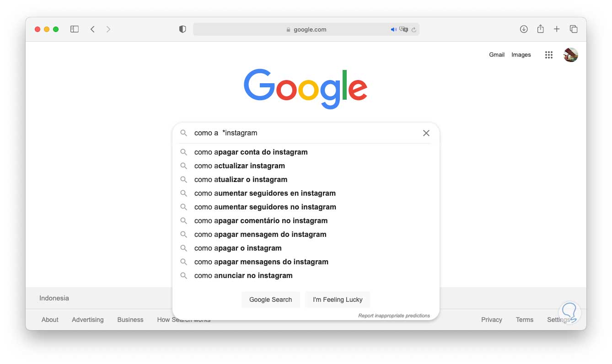Open the Gmail link
Screen dimensions: 612x364
click(x=497, y=55)
